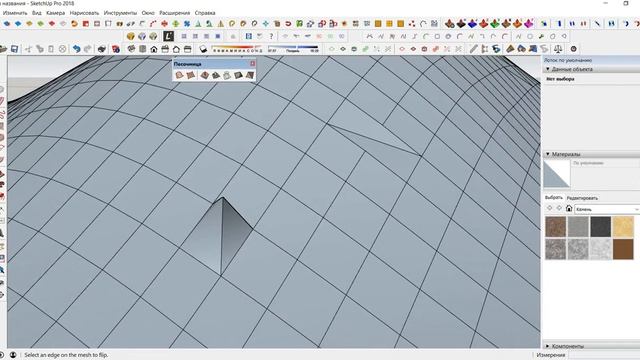This screenshot has width=640, height=360.
Task: Select the From Contours sandbox tool
Action: pyautogui.click(x=179, y=75)
